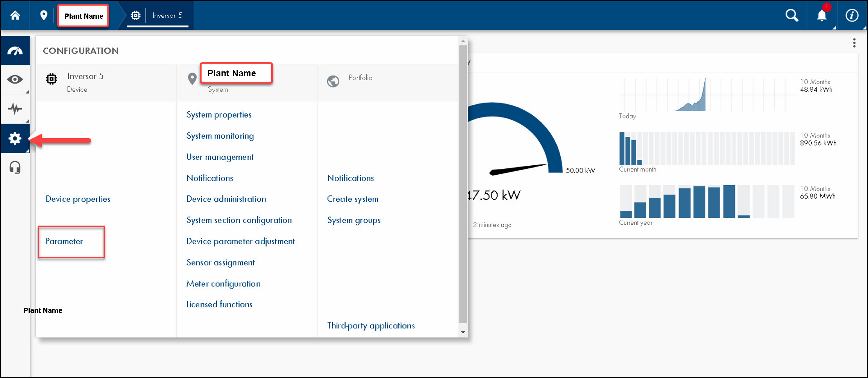Open Meter configuration link
Screen dimensions: 868x378
(223, 284)
